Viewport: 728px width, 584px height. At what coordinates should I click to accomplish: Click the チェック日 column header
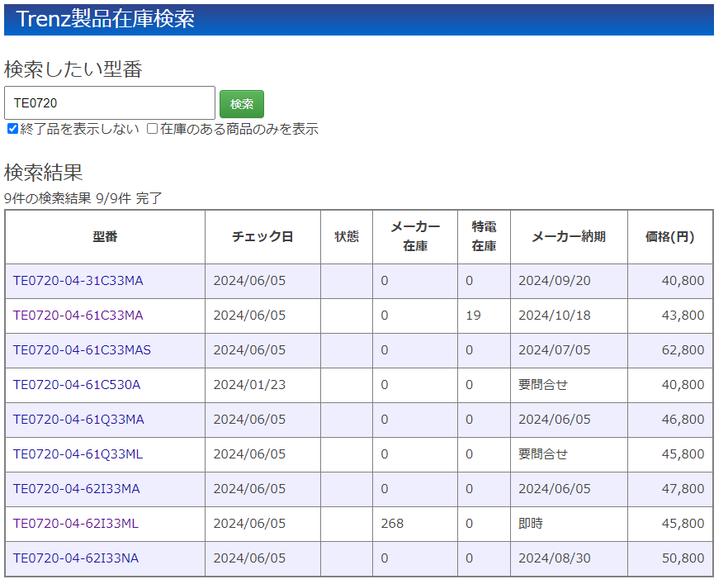tap(262, 237)
